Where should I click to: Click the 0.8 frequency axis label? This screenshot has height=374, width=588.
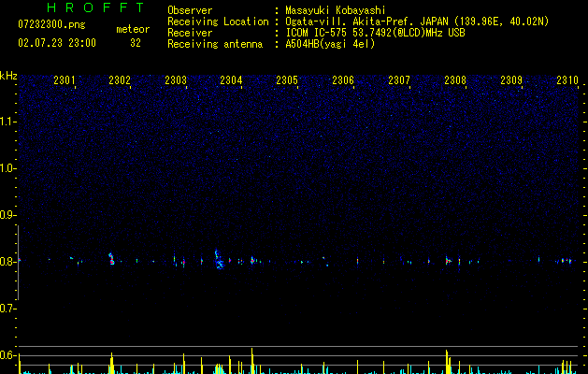coord(7,262)
